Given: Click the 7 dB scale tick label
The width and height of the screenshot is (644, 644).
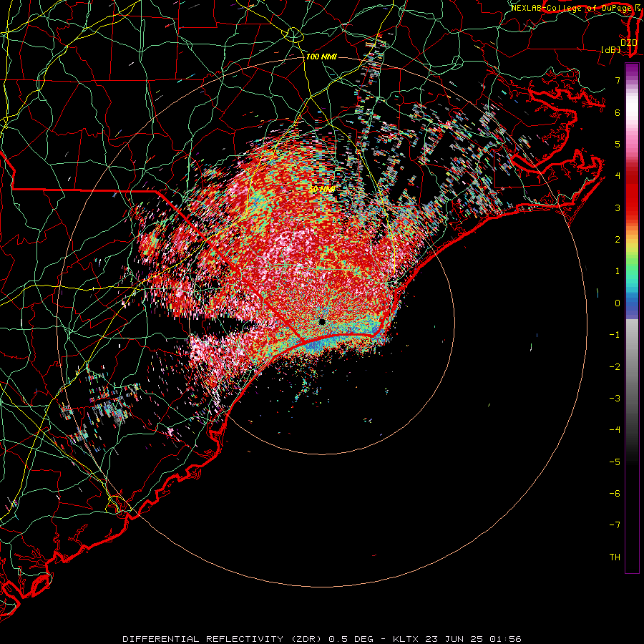Looking at the screenshot, I should (x=618, y=80).
